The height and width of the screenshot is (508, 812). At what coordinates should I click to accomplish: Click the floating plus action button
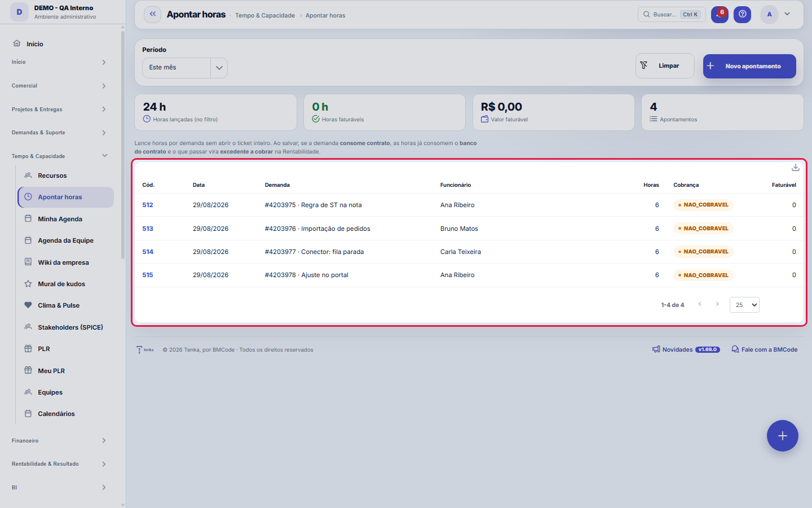point(783,436)
